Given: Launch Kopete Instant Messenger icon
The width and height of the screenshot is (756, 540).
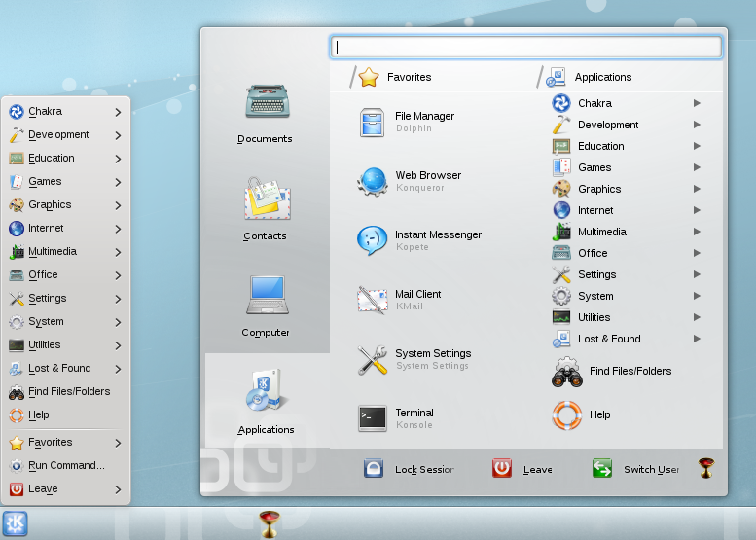Looking at the screenshot, I should (x=372, y=240).
